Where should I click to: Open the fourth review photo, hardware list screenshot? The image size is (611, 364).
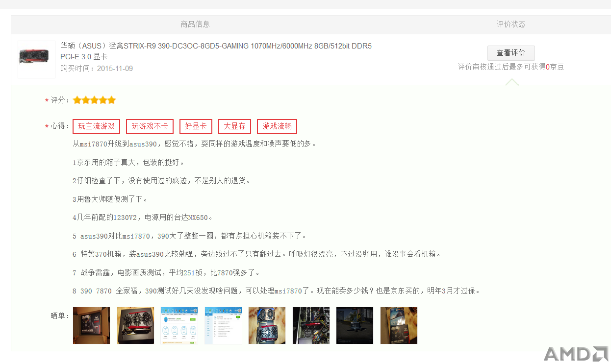click(x=223, y=326)
